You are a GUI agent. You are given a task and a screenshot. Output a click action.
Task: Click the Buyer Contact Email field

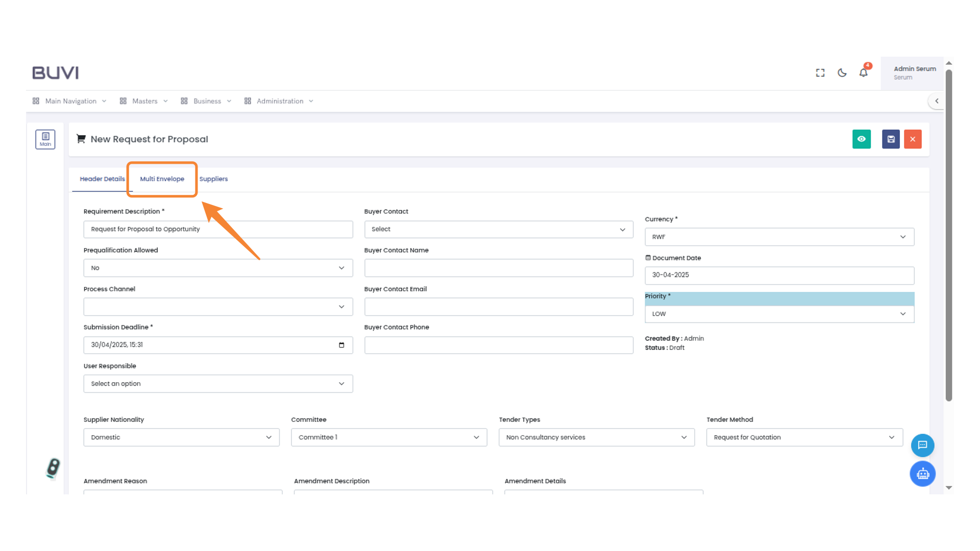click(498, 307)
